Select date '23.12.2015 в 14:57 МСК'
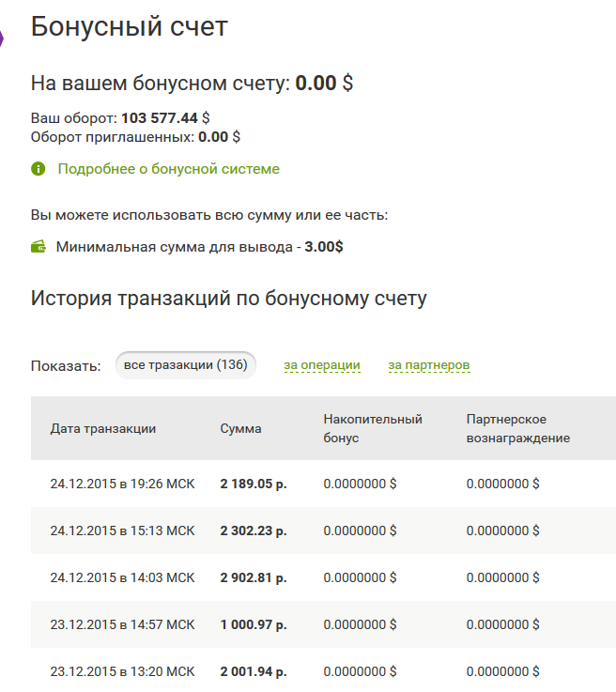This screenshot has height=692, width=616. point(122,624)
